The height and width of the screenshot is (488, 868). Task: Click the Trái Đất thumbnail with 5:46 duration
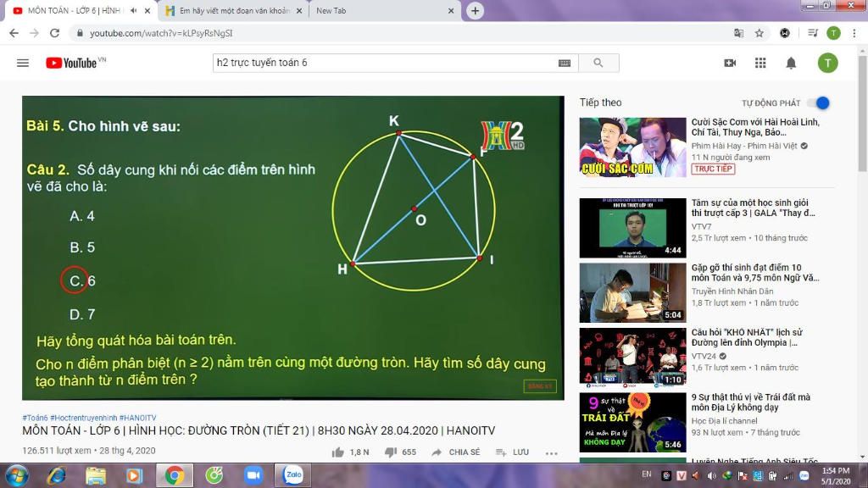click(632, 422)
